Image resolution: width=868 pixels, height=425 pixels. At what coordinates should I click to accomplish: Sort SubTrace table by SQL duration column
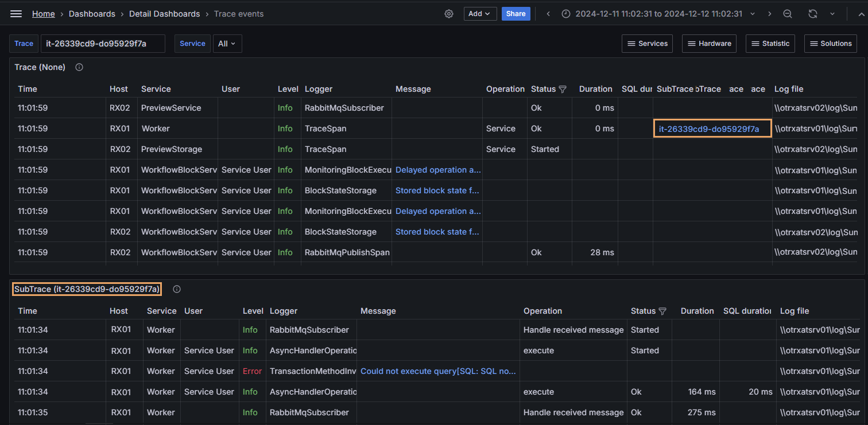tap(747, 311)
